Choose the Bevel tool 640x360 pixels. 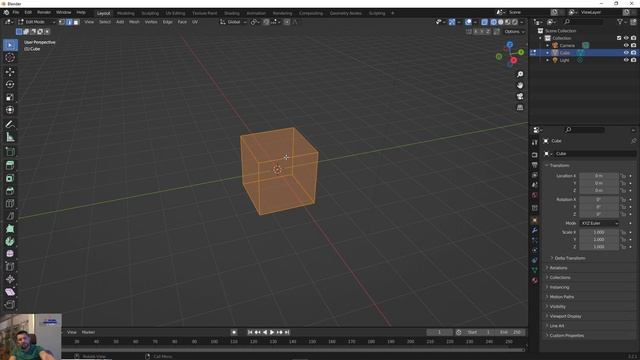[x=10, y=191]
